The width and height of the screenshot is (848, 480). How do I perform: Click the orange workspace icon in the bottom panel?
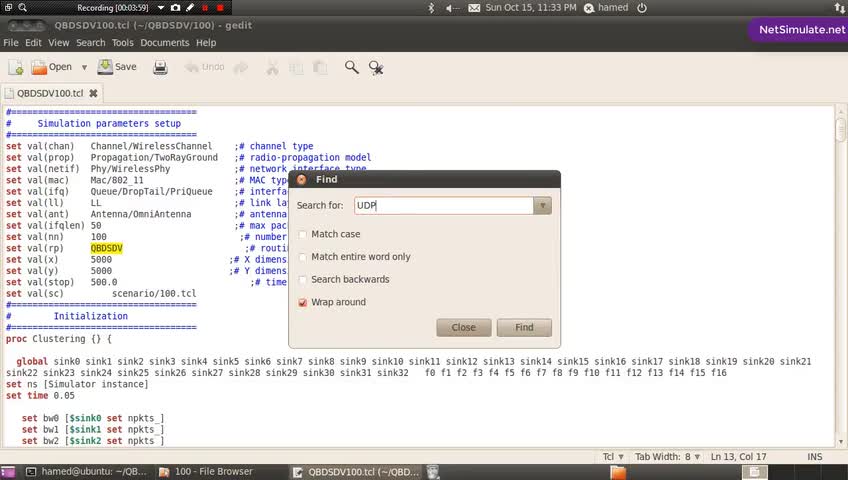(618, 472)
